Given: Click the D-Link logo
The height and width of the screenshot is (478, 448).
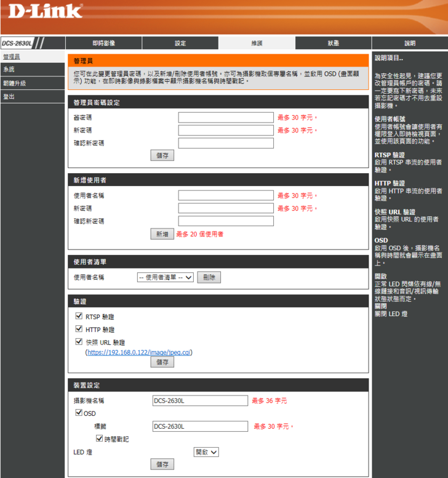Looking at the screenshot, I should (x=44, y=11).
